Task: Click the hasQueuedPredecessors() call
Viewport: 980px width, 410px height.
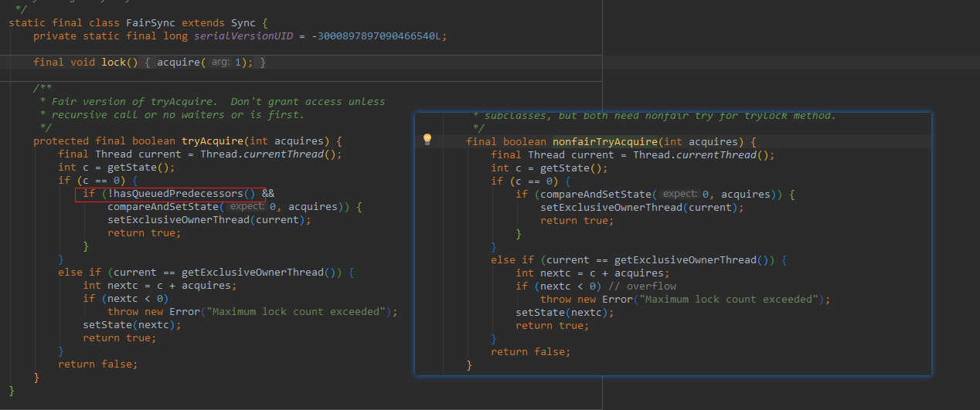Action: click(183, 194)
